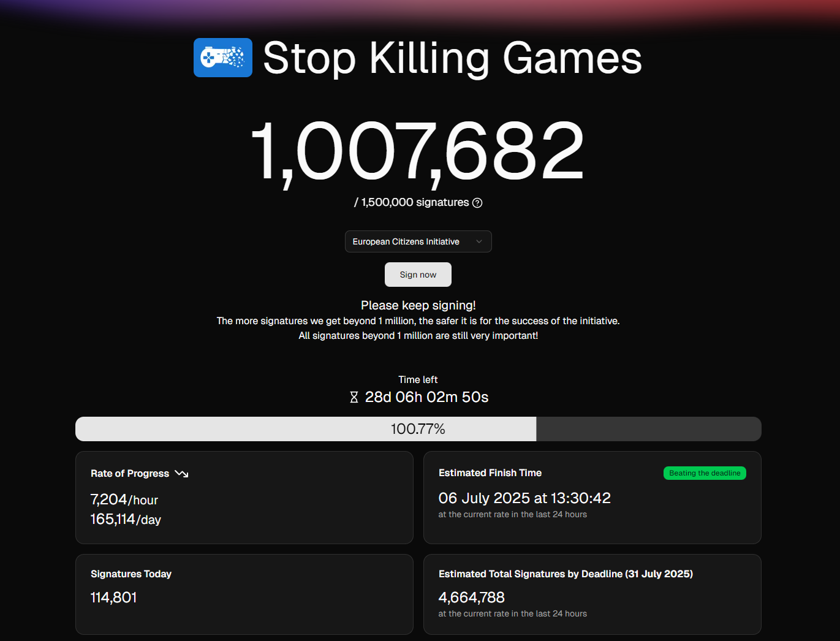Screen dimensions: 840x641
Task: Click the dropdown chevron arrow
Action: 479,241
